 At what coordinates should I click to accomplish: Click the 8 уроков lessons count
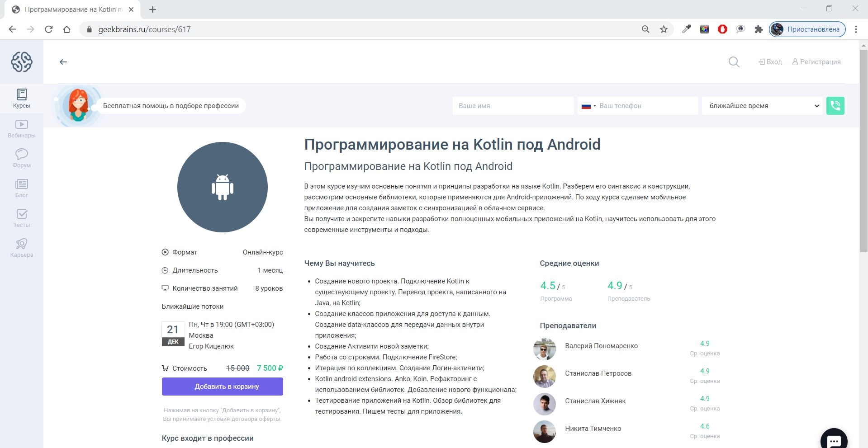[269, 288]
